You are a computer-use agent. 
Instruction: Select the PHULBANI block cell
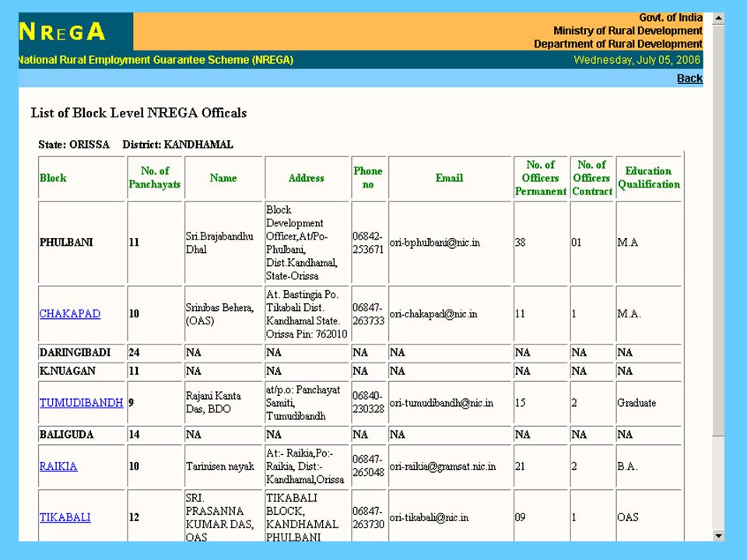pyautogui.click(x=82, y=243)
